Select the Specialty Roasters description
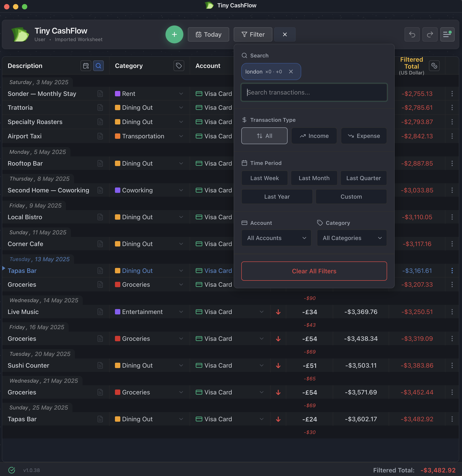 [x=35, y=122]
